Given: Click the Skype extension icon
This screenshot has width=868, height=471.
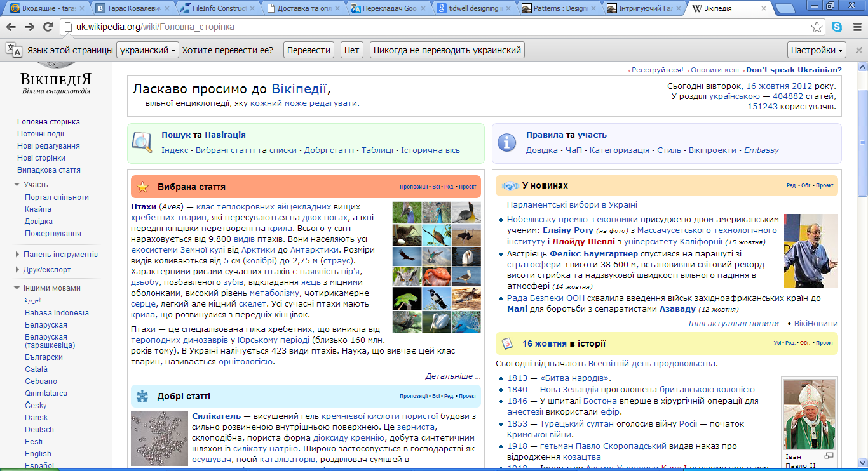Looking at the screenshot, I should click(x=837, y=27).
